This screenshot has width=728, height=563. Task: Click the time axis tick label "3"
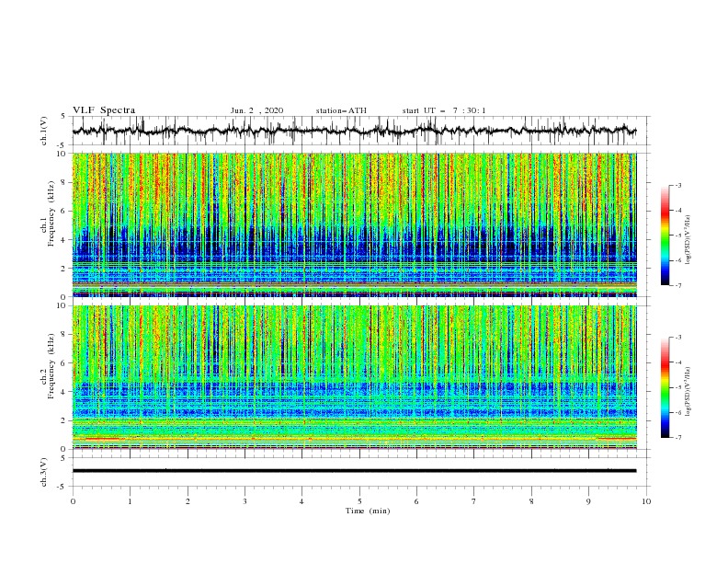click(x=245, y=501)
